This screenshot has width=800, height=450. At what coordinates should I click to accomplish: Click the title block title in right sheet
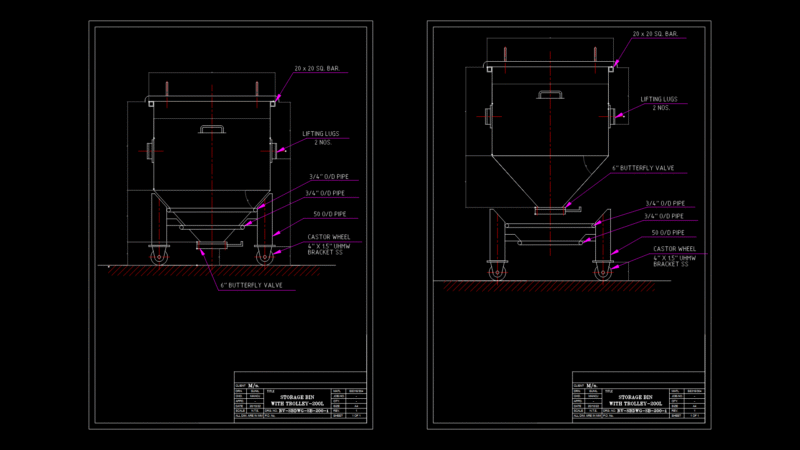(635, 400)
